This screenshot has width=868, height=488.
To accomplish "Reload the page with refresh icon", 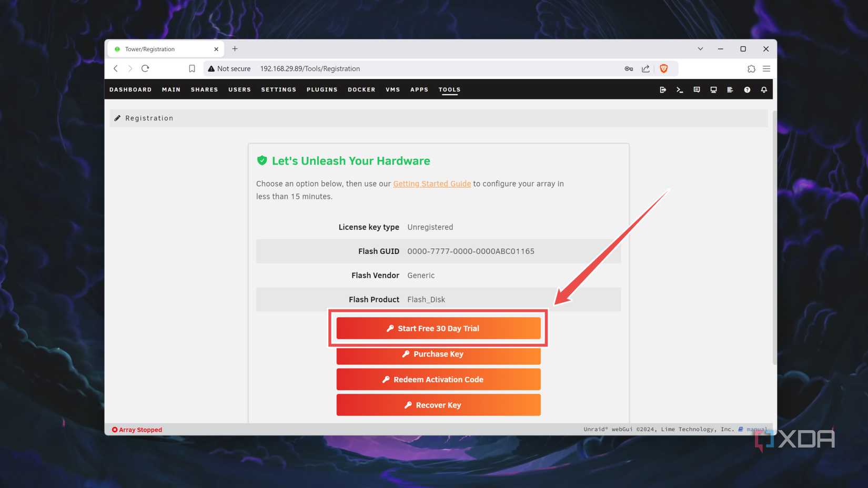I will [145, 68].
